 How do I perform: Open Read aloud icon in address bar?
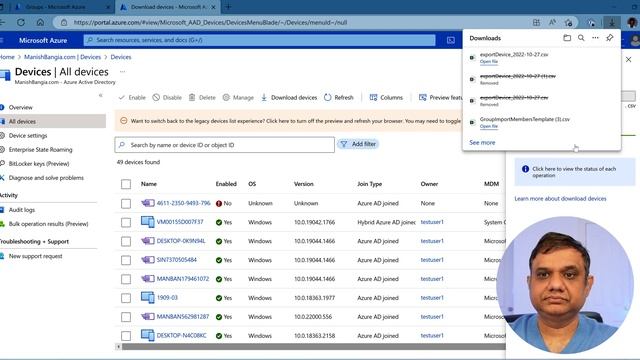point(552,22)
